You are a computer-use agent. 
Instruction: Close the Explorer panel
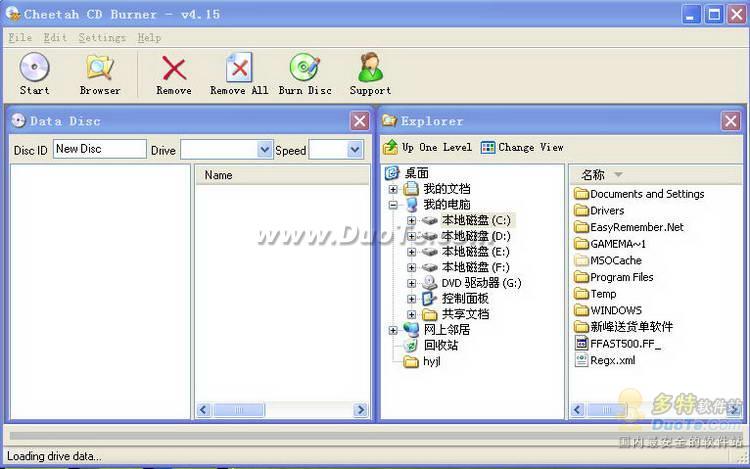(x=730, y=121)
